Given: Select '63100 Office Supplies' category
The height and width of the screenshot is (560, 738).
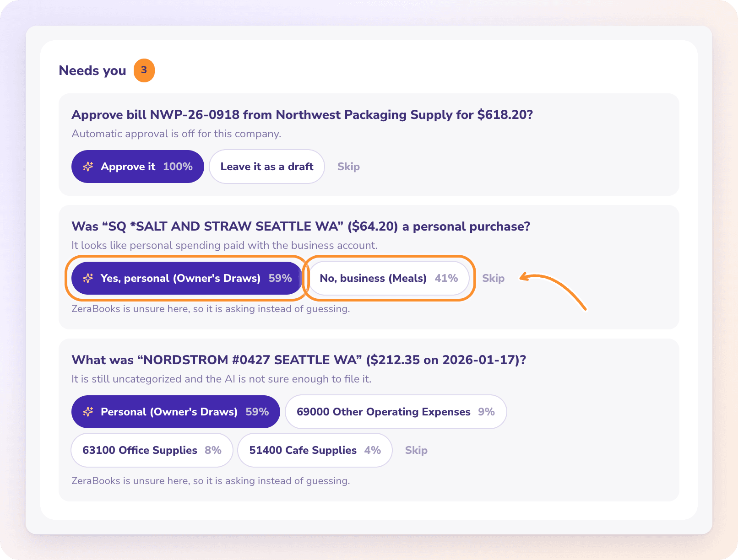Looking at the screenshot, I should pos(152,450).
